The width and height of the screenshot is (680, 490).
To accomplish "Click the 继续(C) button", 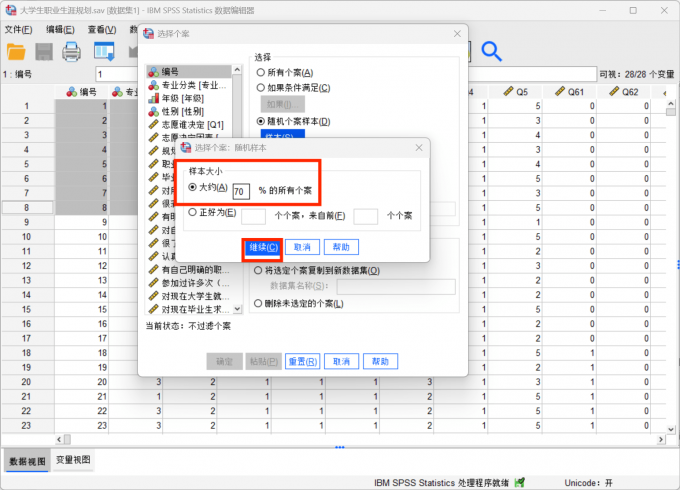I will 260,247.
